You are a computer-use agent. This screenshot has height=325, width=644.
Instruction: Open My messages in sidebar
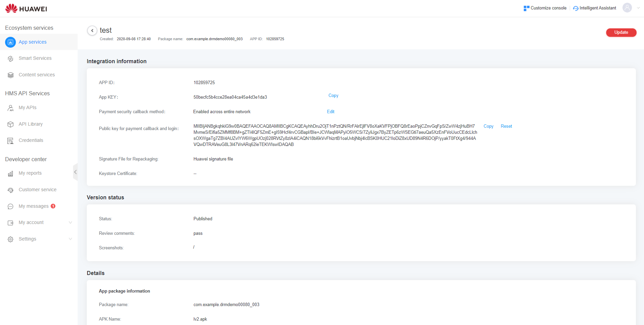click(x=33, y=206)
